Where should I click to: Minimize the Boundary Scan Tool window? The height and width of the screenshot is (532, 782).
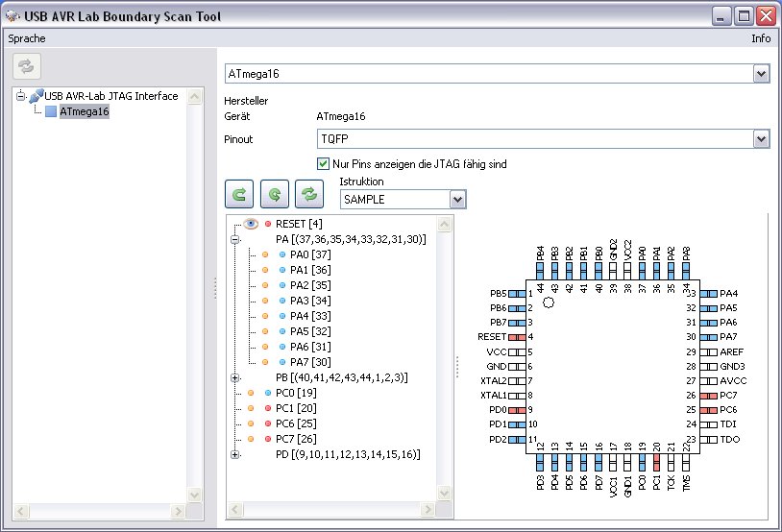pos(721,16)
